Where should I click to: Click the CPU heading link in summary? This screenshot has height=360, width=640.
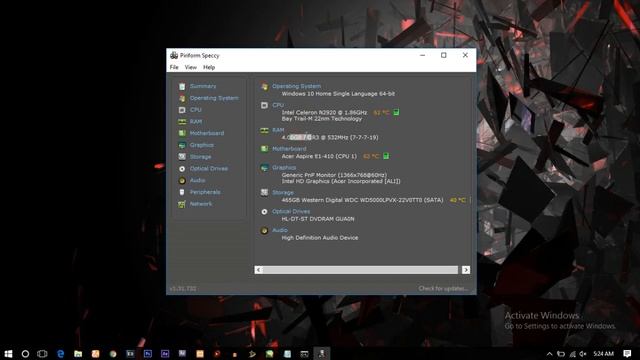pos(278,105)
